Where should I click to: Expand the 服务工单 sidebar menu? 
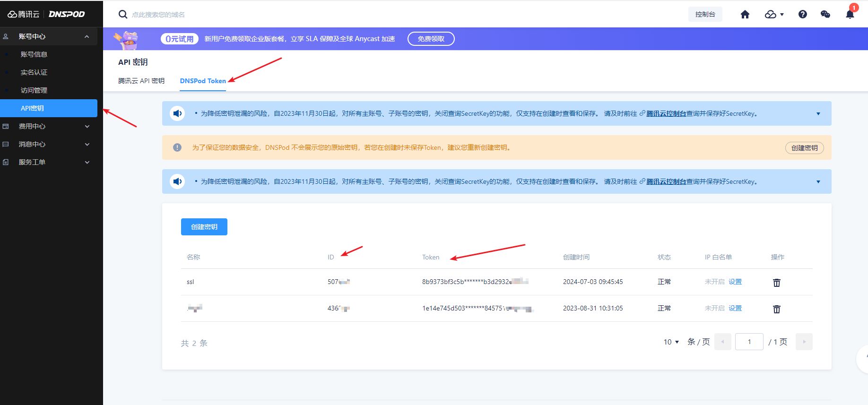[87, 162]
